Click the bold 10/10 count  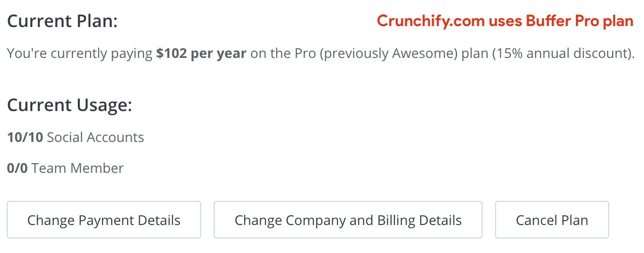click(25, 138)
